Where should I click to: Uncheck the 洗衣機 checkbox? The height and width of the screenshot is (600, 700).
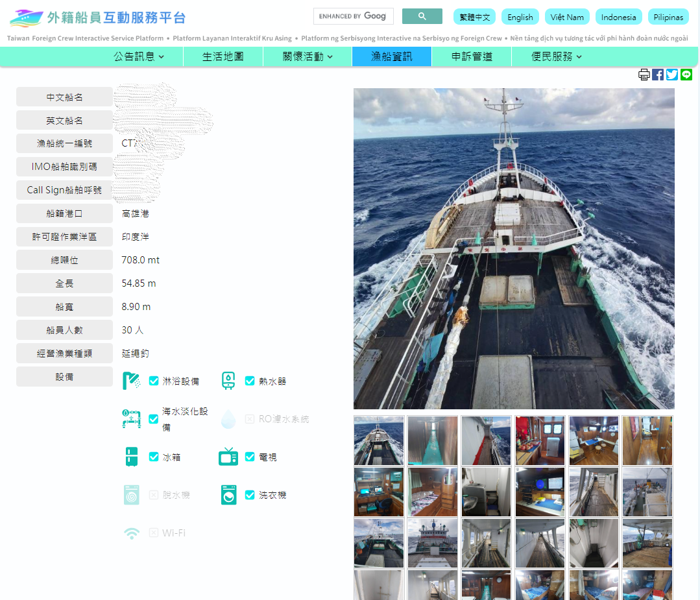pyautogui.click(x=250, y=495)
